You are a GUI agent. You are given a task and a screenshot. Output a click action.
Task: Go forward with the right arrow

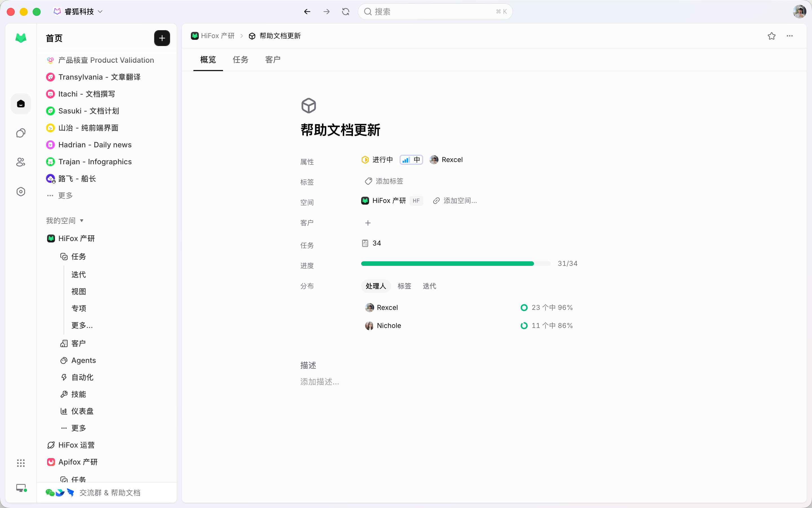coord(326,12)
